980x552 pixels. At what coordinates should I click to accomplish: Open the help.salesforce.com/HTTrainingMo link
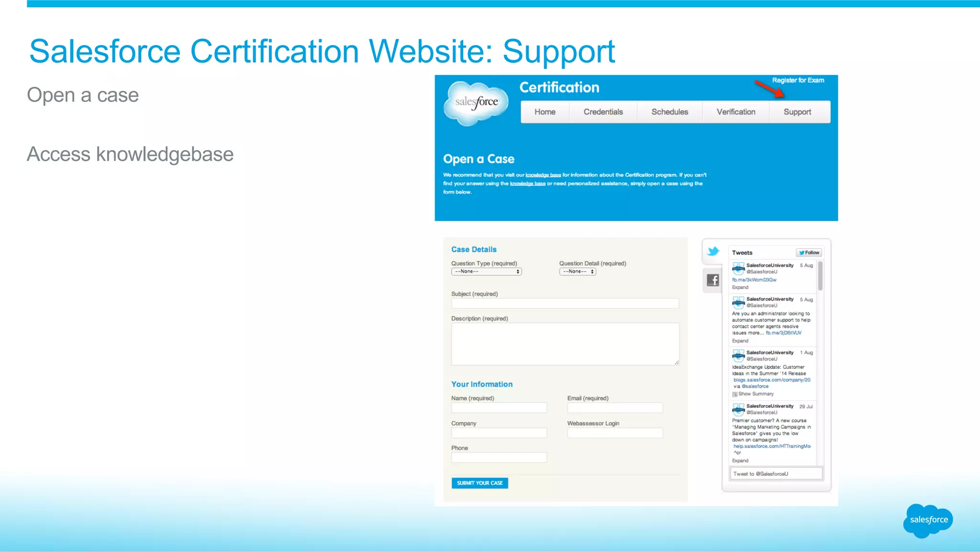pyautogui.click(x=772, y=446)
